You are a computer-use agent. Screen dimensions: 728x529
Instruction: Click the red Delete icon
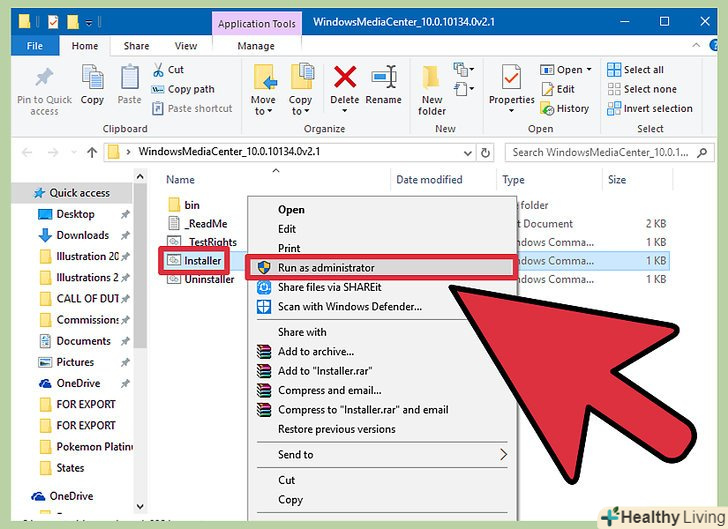[x=344, y=77]
